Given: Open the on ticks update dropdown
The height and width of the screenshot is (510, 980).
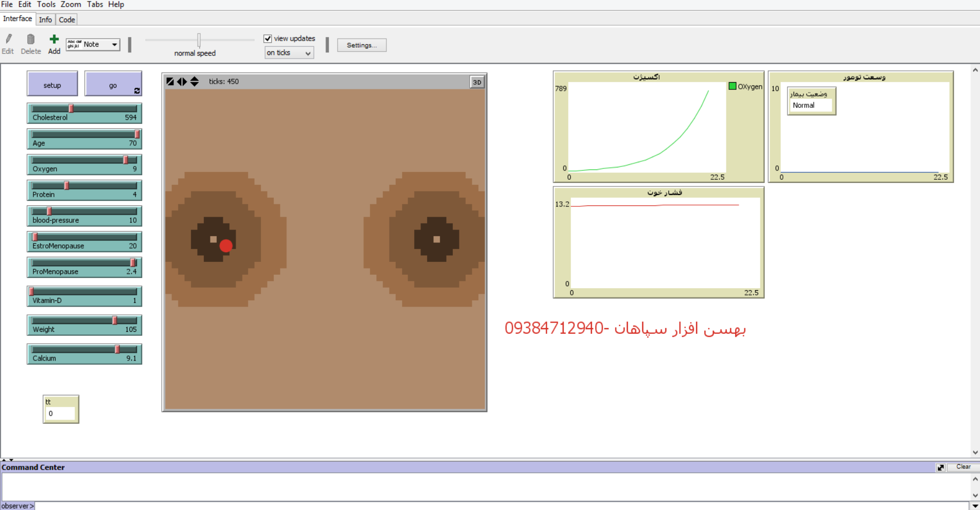Looking at the screenshot, I should (289, 53).
